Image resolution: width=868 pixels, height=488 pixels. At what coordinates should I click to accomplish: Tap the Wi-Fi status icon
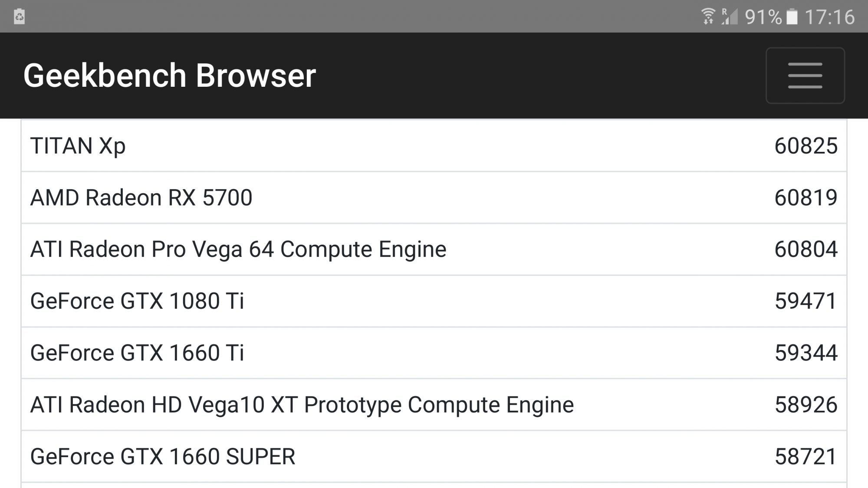coord(708,16)
